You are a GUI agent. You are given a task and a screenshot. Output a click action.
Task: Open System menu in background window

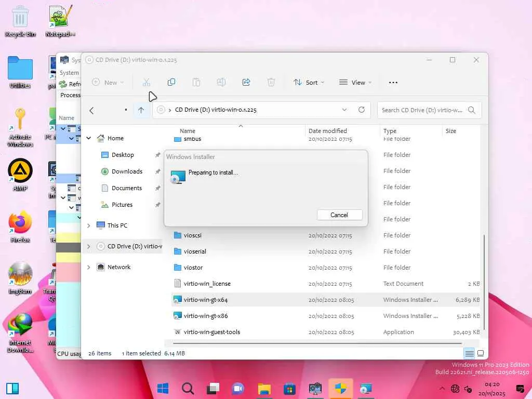69,73
